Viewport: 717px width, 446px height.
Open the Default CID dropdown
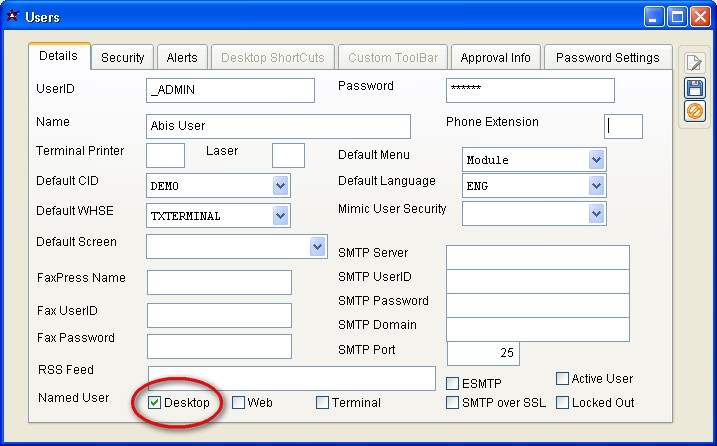coord(281,186)
